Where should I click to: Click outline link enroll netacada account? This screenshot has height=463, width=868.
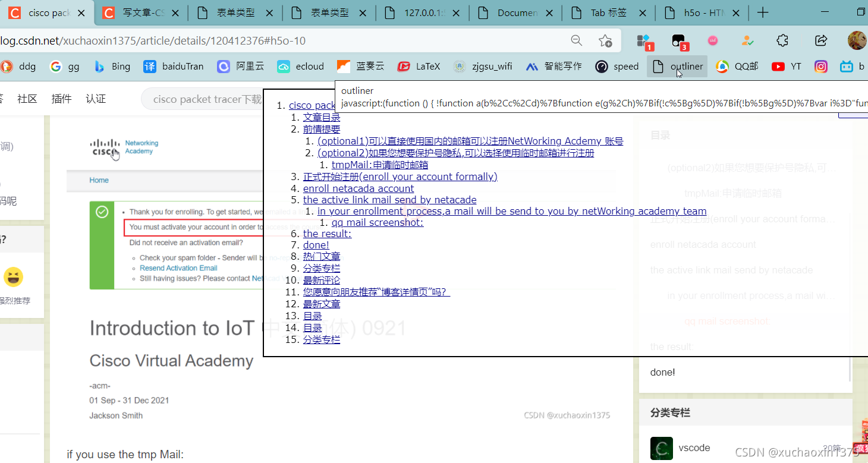358,188
